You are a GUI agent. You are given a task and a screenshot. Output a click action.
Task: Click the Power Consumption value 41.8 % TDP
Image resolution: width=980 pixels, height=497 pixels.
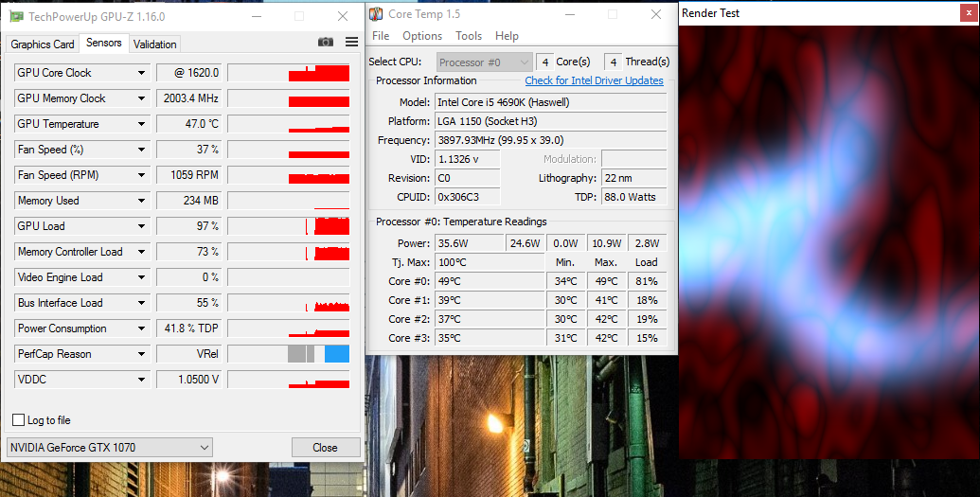(188, 328)
